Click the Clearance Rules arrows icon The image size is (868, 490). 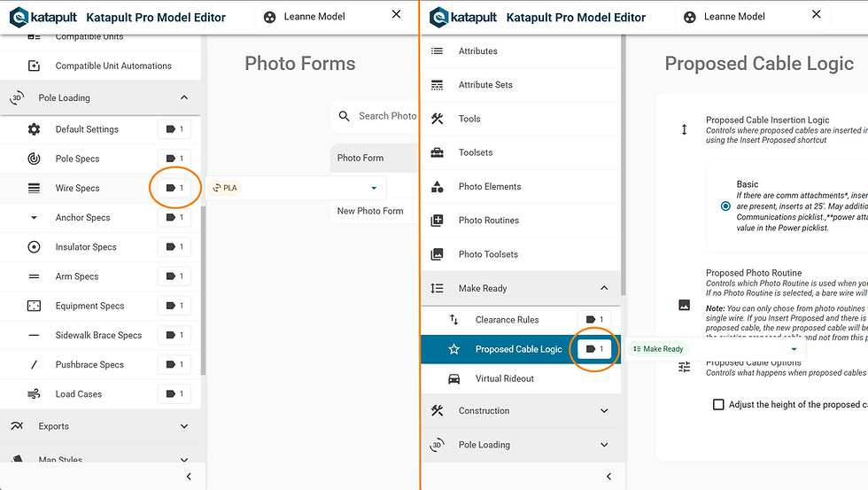tap(453, 320)
